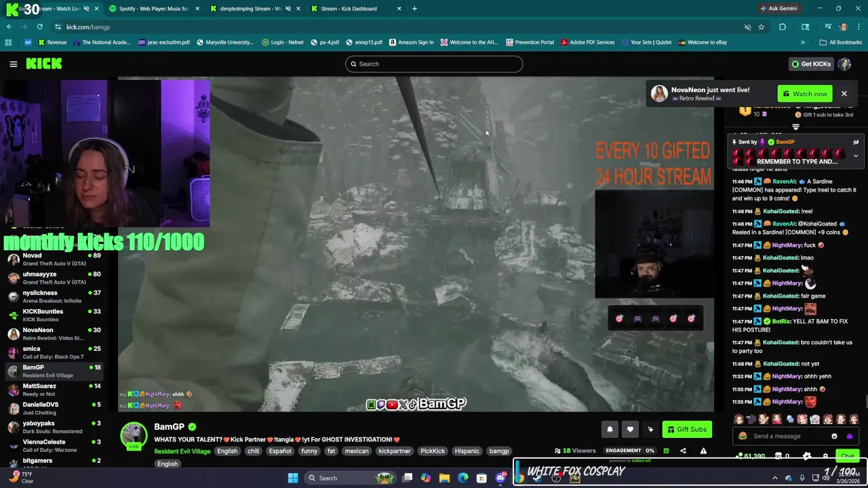Click the green Chat send button
The height and width of the screenshot is (488, 868).
(847, 456)
